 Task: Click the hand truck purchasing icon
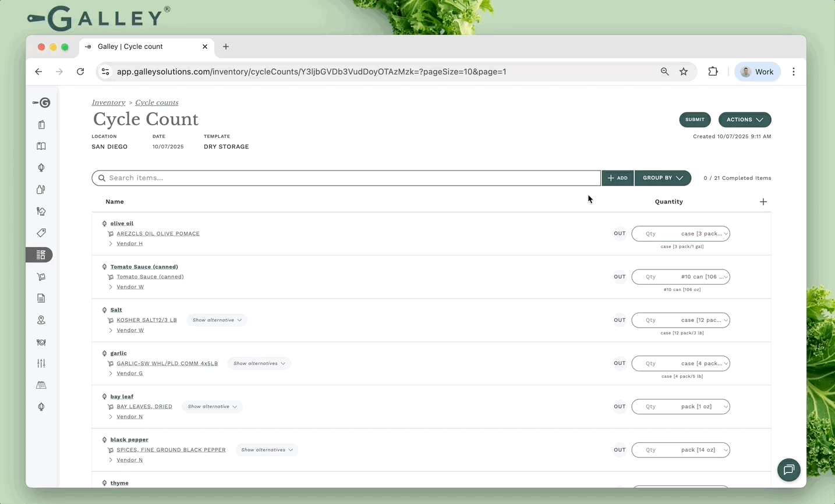pyautogui.click(x=41, y=277)
